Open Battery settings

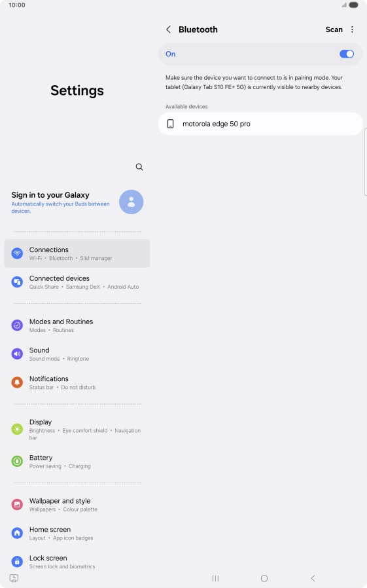pos(77,461)
